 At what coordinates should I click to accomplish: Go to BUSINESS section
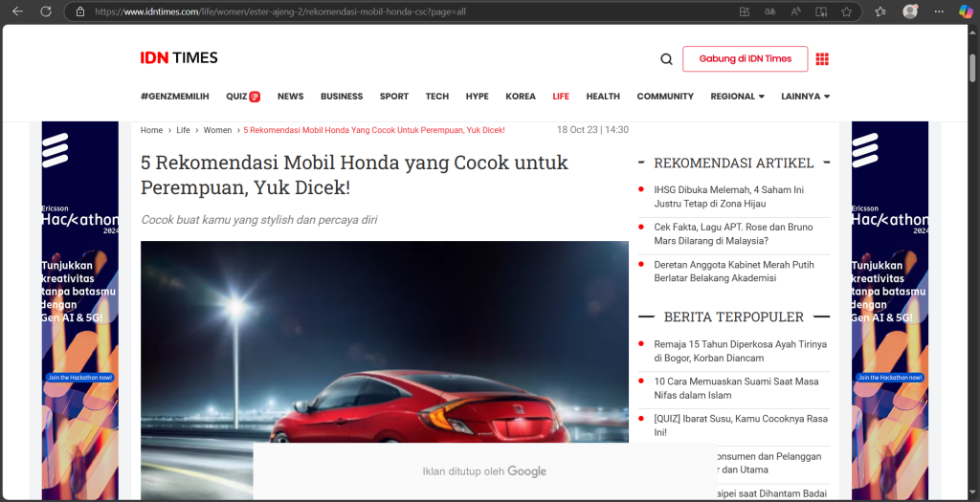[x=342, y=97]
